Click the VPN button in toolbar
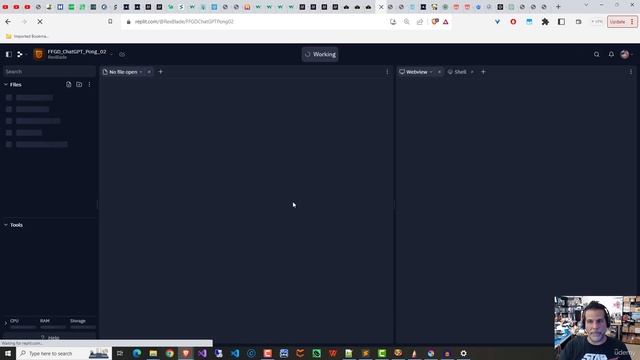Viewport: 640px width, 360px height. coord(597,22)
